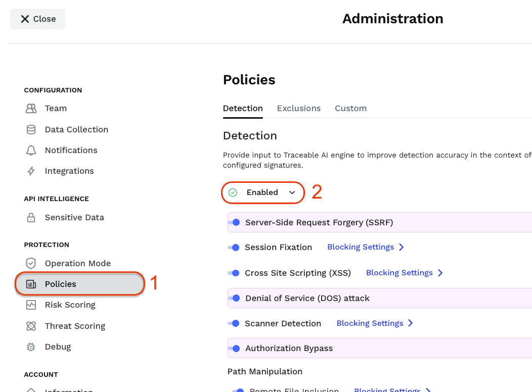This screenshot has height=392, width=532.
Task: Switch to the Custom tab
Action: [350, 109]
